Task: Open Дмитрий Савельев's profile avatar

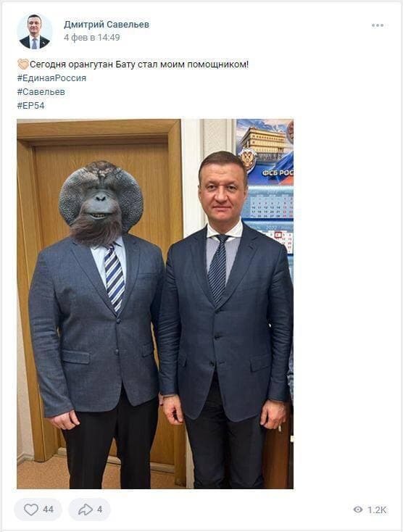Action: [34, 31]
